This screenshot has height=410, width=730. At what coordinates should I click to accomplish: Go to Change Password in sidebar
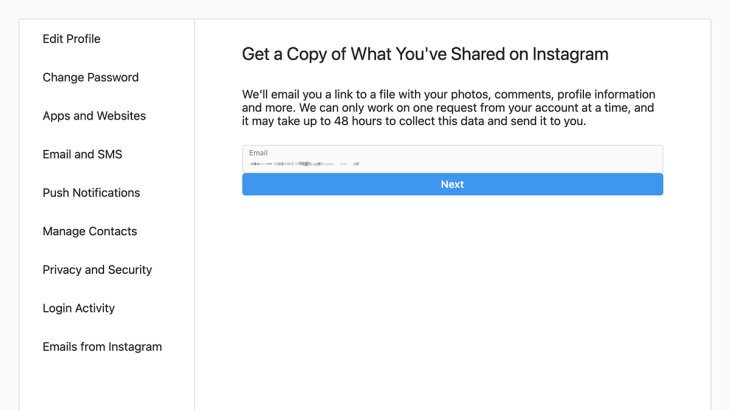[x=90, y=78]
